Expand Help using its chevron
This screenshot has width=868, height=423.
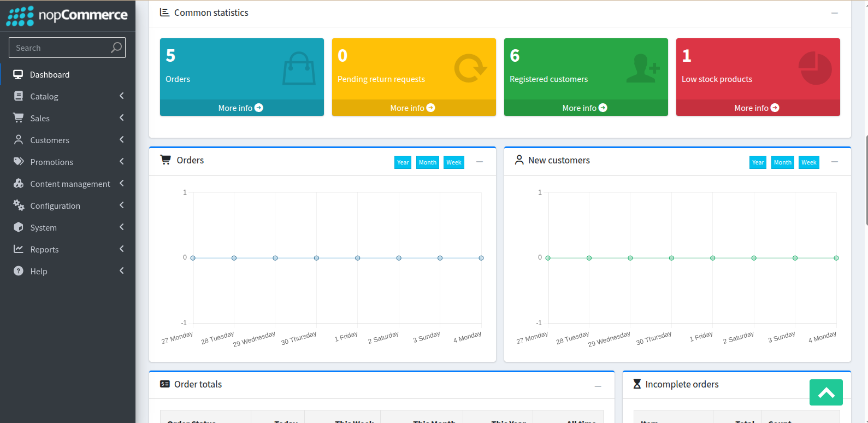[121, 271]
